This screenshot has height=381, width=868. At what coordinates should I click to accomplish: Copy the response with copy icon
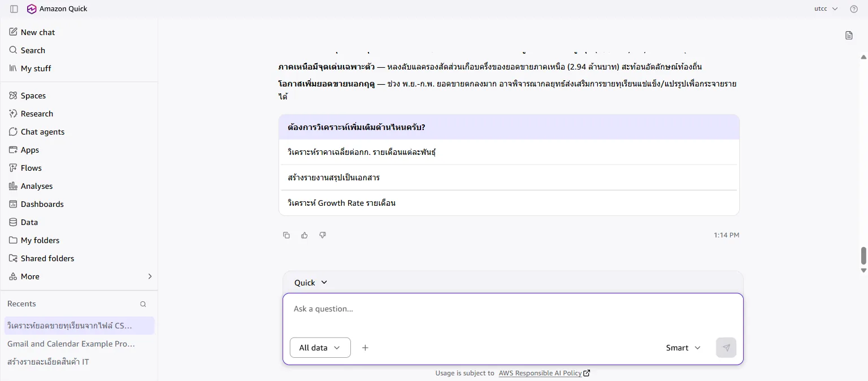pyautogui.click(x=287, y=235)
